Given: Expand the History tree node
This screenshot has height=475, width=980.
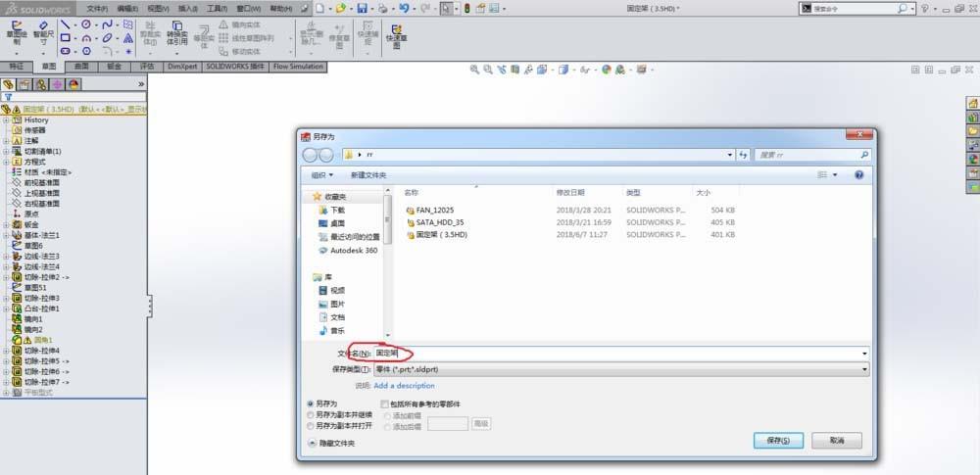Looking at the screenshot, I should tap(6, 119).
